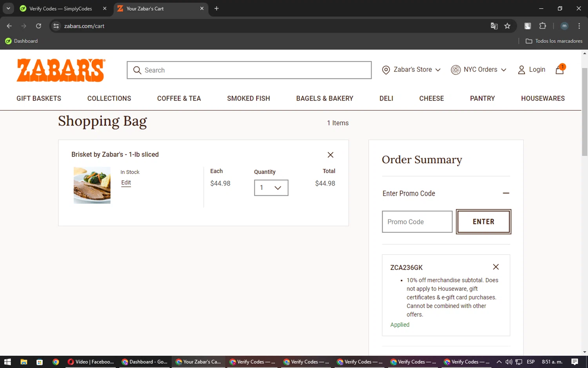Open File Explorer from taskbar
Viewport: 588px width, 368px height.
point(24,362)
